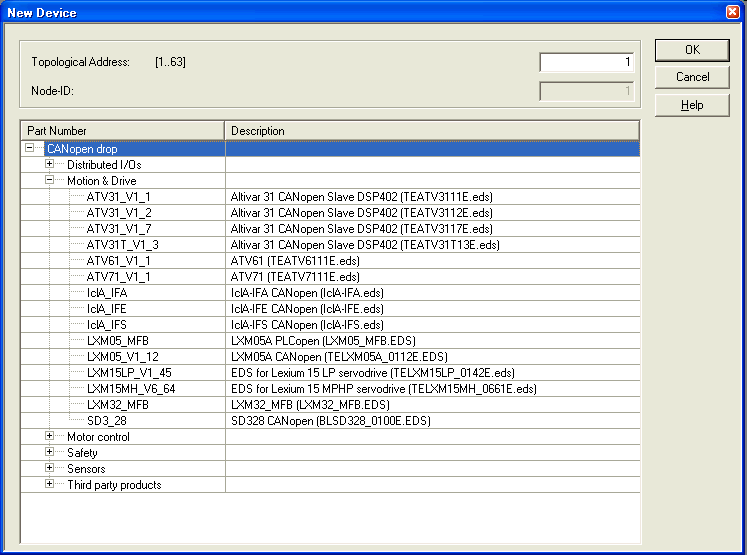Expand the Motor control branch
Image resolution: width=747 pixels, height=555 pixels.
click(x=50, y=436)
